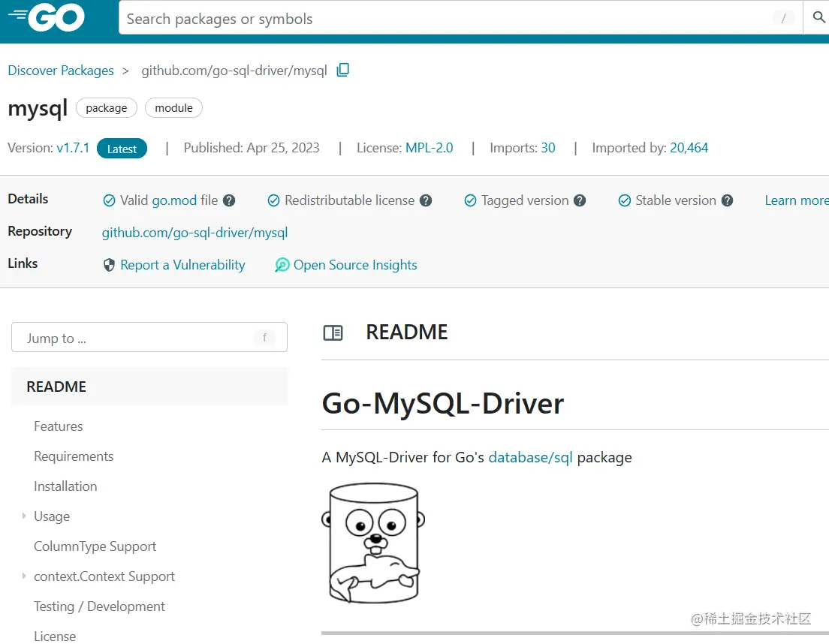This screenshot has width=829, height=644.
Task: Copy the package path with the copy icon
Action: [343, 70]
